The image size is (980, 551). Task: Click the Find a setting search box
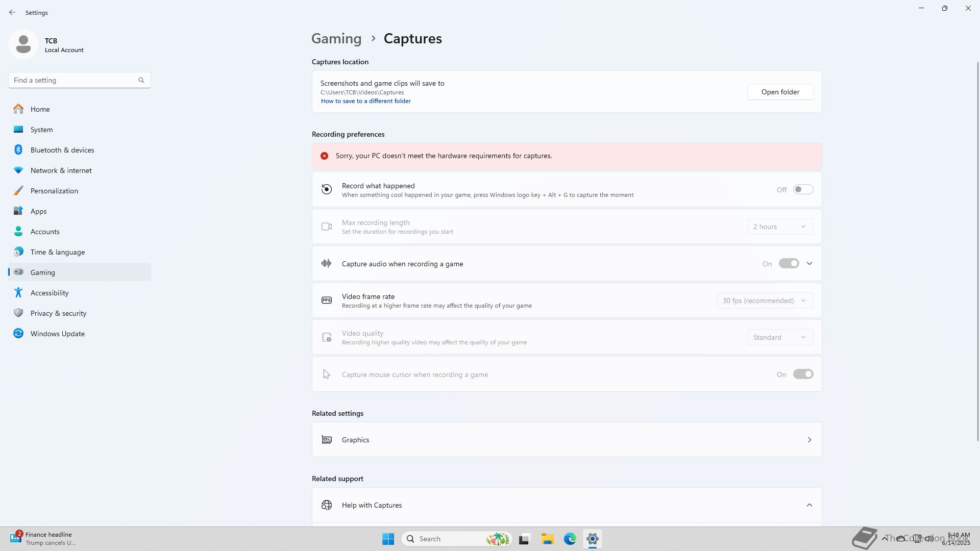(x=74, y=80)
